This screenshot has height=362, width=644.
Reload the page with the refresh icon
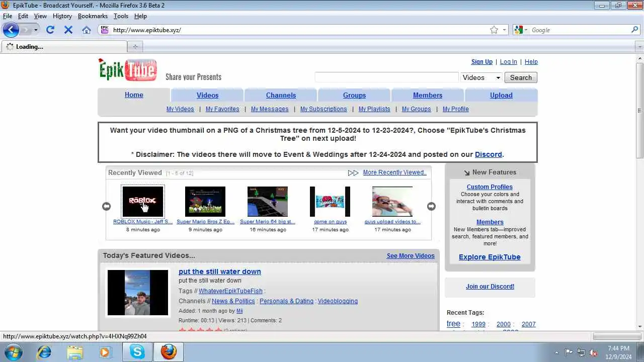50,30
